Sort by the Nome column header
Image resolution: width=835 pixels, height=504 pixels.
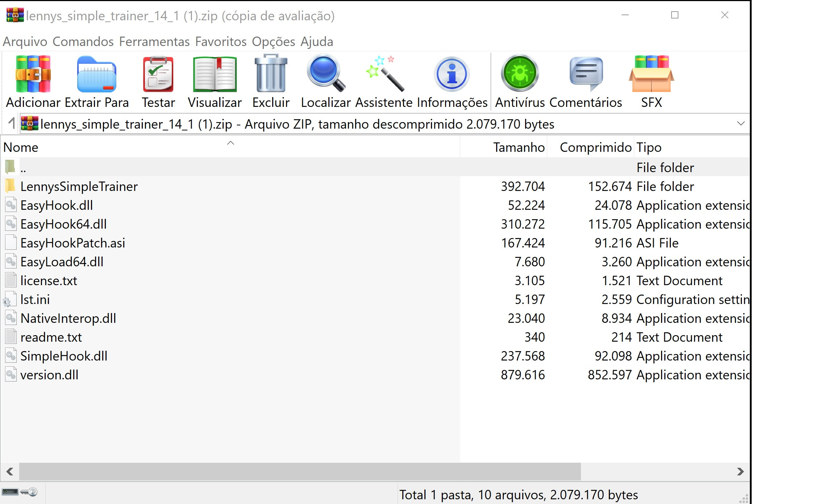(21, 147)
